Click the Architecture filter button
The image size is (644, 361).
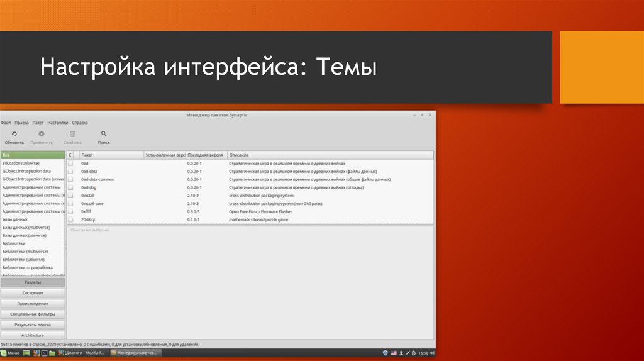(x=33, y=336)
